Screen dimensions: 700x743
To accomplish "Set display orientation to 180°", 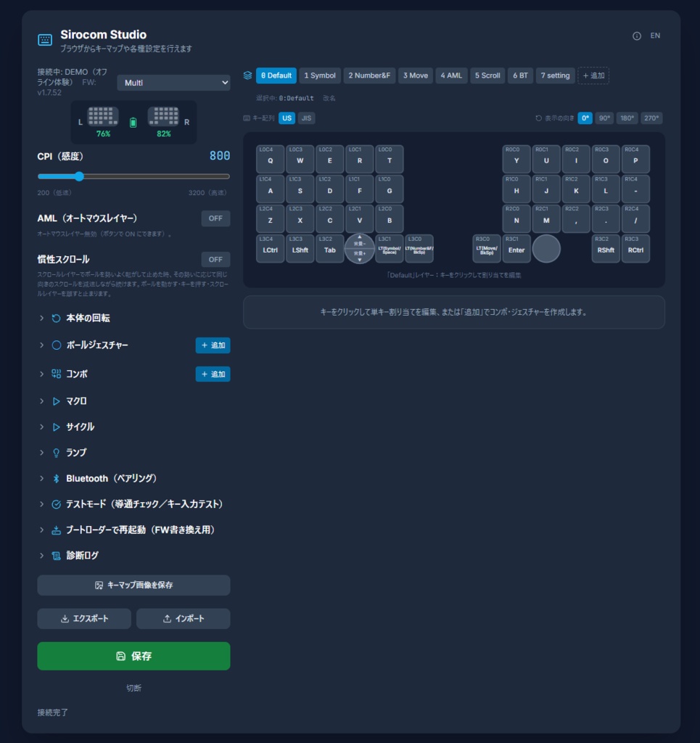I will pos(627,118).
